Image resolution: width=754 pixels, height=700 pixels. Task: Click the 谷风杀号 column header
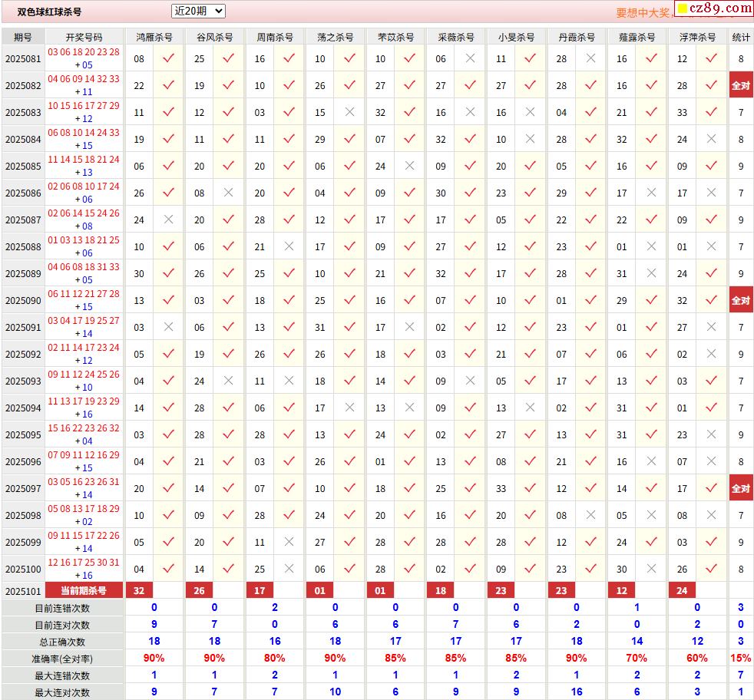(214, 37)
